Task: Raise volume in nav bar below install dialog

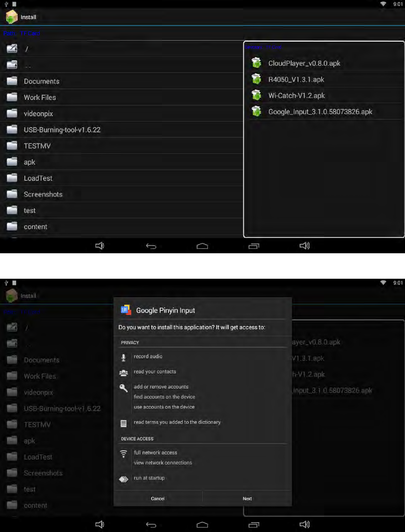Action: [305, 525]
